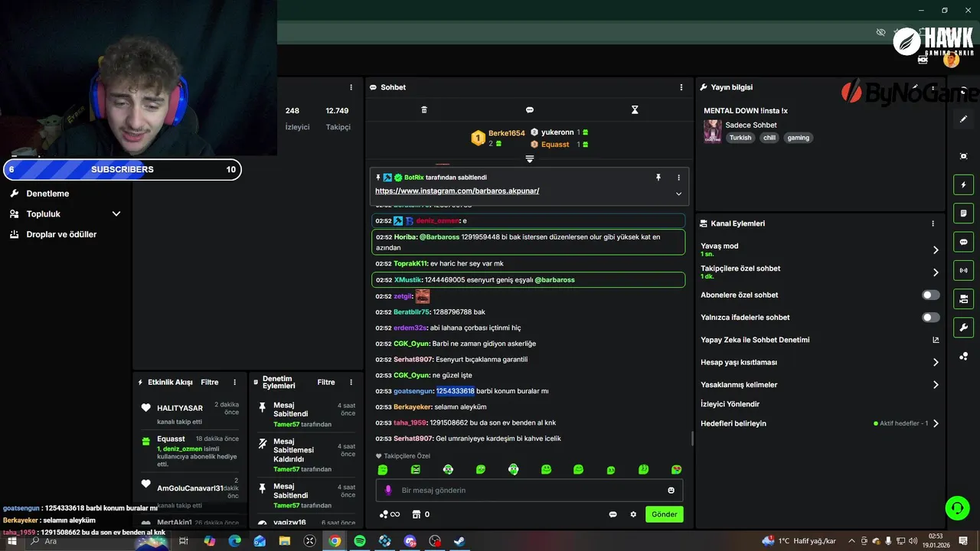Image resolution: width=980 pixels, height=551 pixels.
Task: Expand the Topluluk menu section
Action: [x=65, y=214]
